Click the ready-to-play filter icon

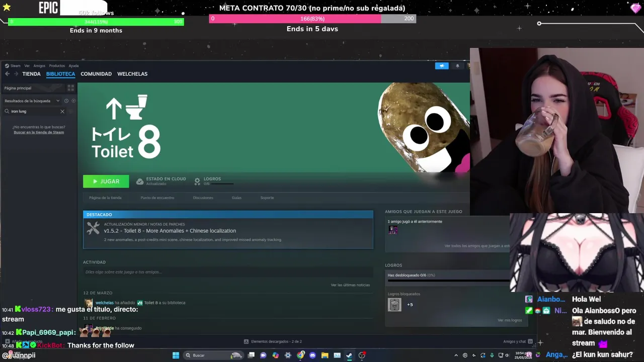pyautogui.click(x=73, y=101)
